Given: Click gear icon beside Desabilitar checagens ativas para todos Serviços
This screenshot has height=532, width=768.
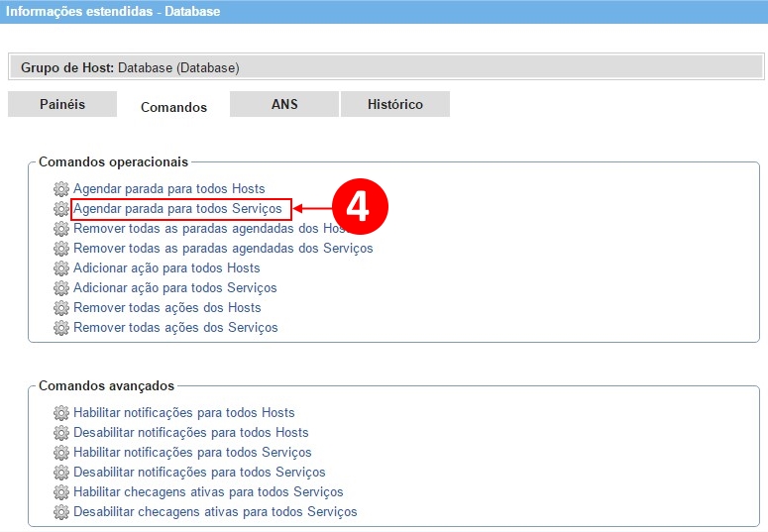Looking at the screenshot, I should 61,512.
